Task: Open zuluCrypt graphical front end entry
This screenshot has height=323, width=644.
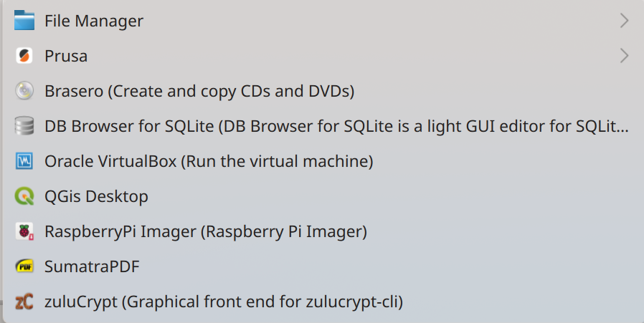Action: 322,302
